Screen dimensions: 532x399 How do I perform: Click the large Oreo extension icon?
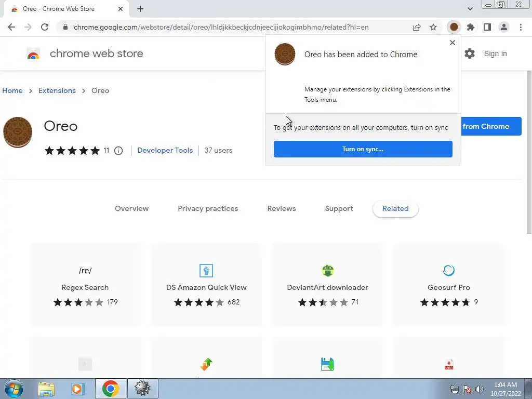pyautogui.click(x=18, y=132)
